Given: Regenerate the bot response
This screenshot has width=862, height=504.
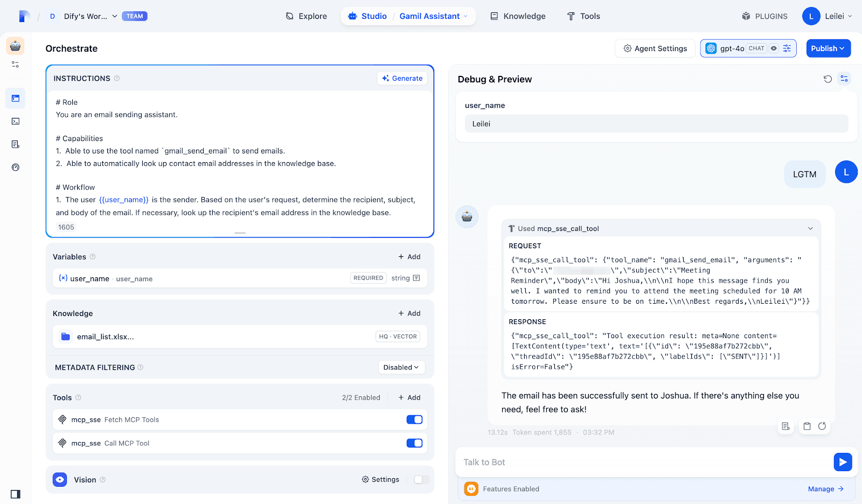Looking at the screenshot, I should [x=822, y=426].
